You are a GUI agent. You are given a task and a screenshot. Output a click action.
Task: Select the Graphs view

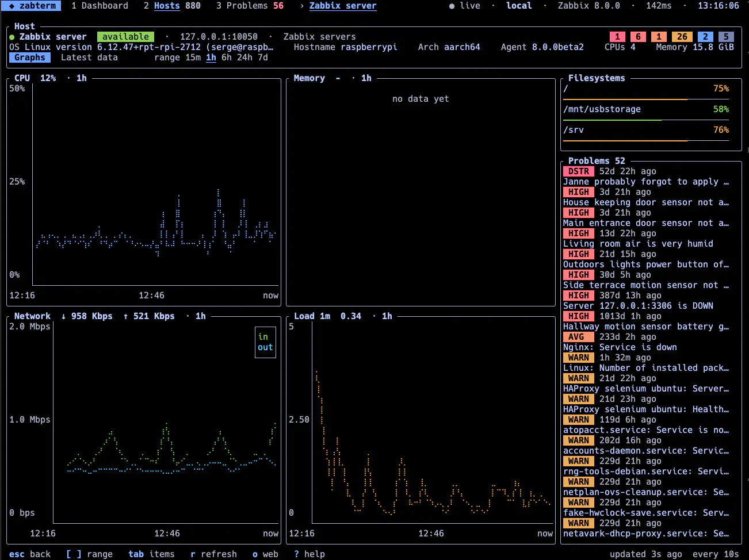point(30,57)
